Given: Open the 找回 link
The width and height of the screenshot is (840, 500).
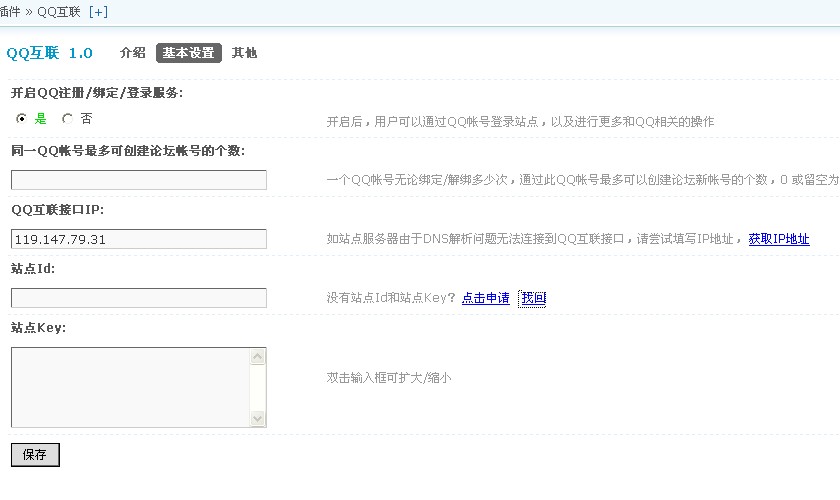Looking at the screenshot, I should 534,298.
